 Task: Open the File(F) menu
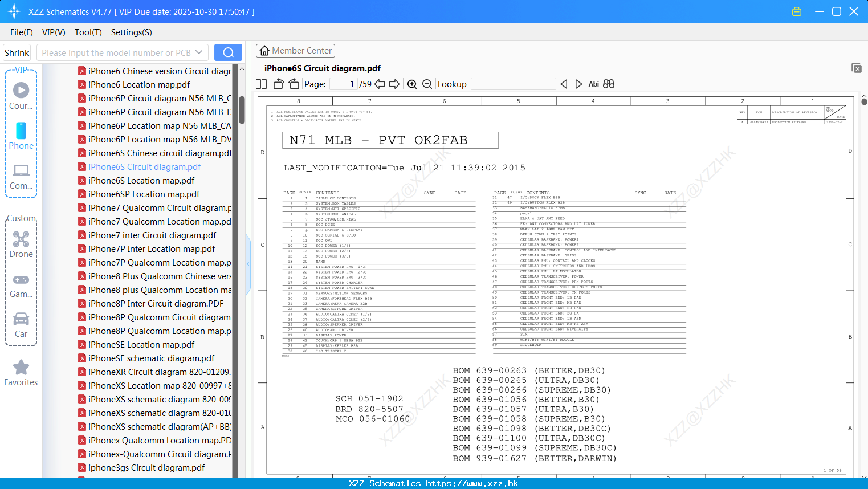pyautogui.click(x=22, y=32)
